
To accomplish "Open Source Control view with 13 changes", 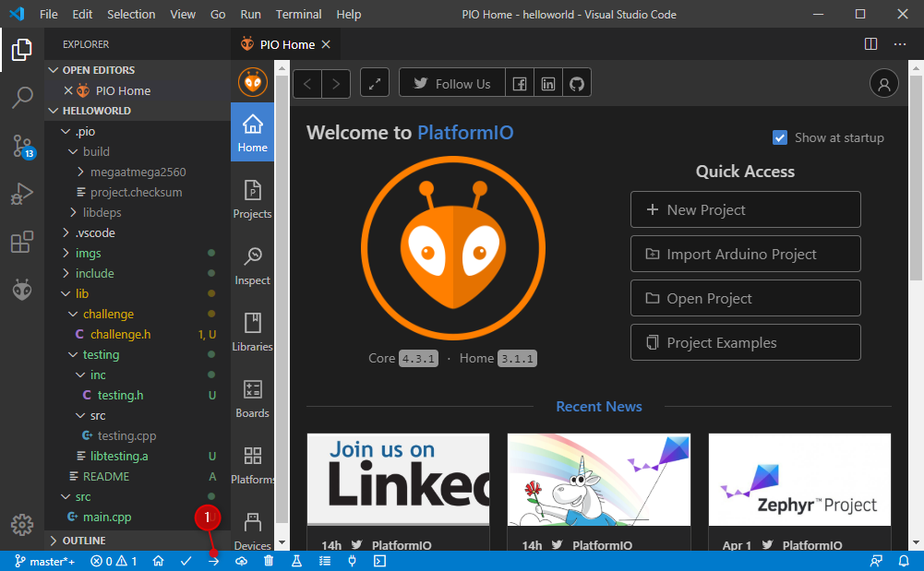I will (23, 147).
